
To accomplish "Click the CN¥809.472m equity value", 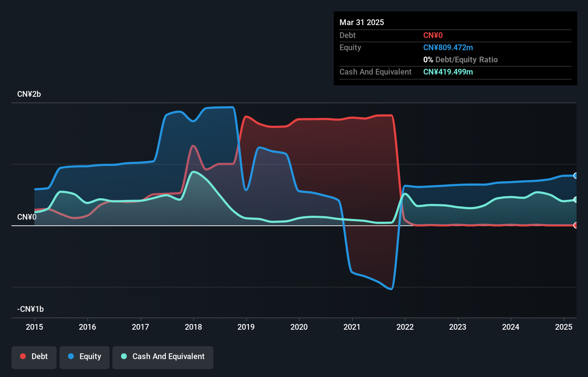I will (x=448, y=48).
